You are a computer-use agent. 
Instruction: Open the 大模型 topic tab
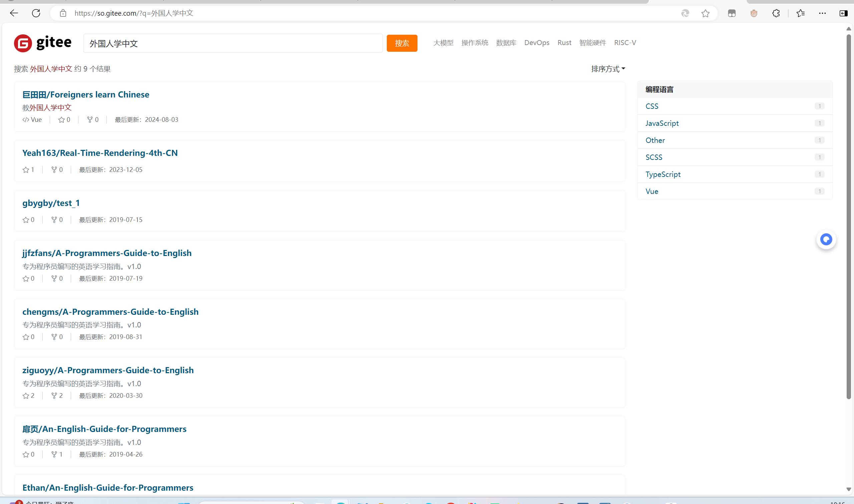click(x=443, y=43)
